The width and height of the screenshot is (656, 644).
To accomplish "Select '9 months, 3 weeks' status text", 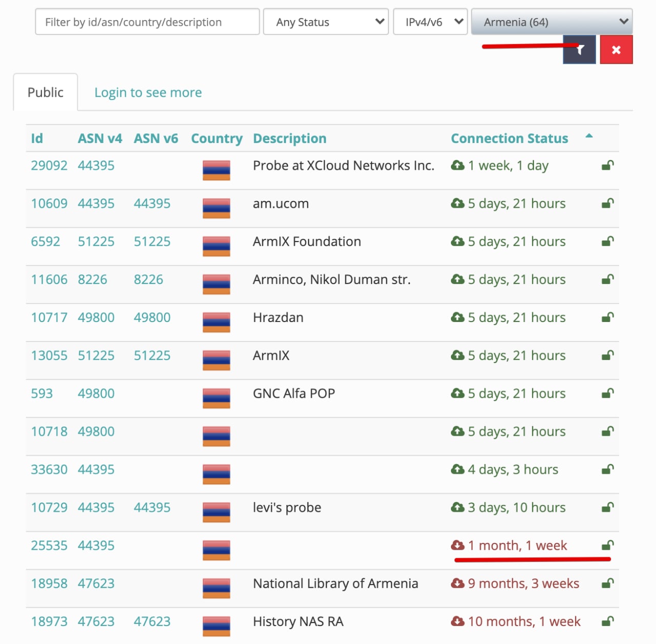I will point(524,583).
